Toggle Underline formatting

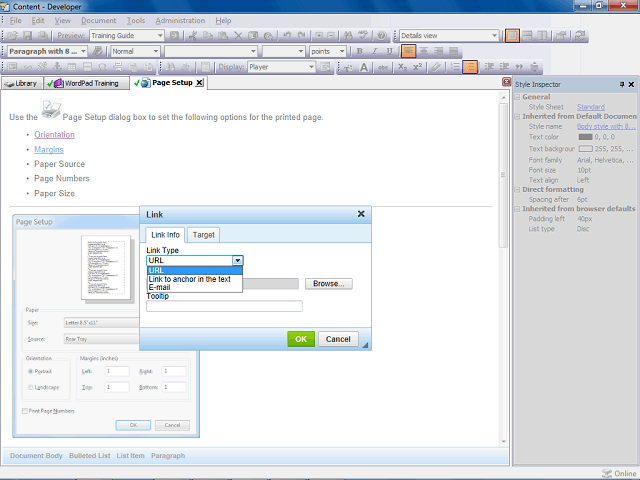(389, 51)
